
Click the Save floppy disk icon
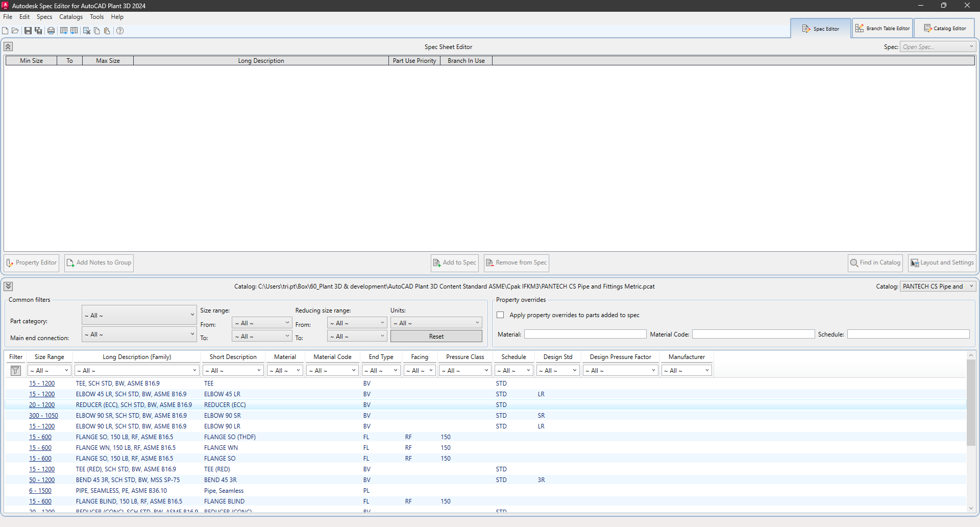tap(28, 31)
